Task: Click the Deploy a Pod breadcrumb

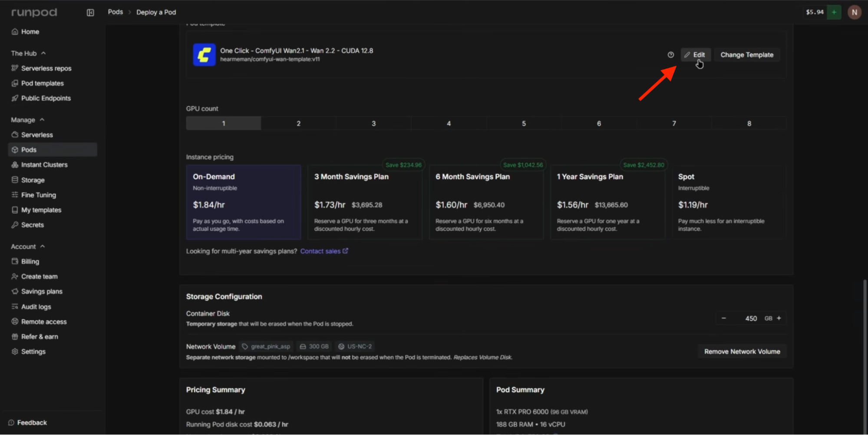Action: (156, 12)
